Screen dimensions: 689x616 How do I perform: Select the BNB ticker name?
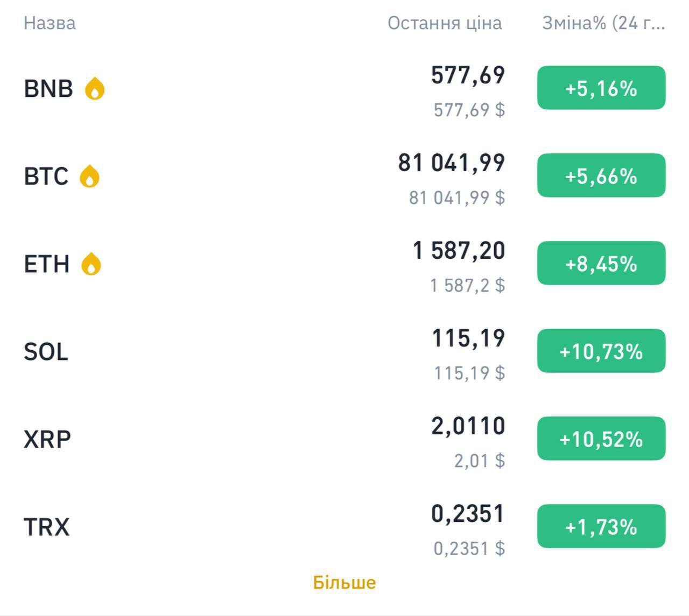(48, 89)
